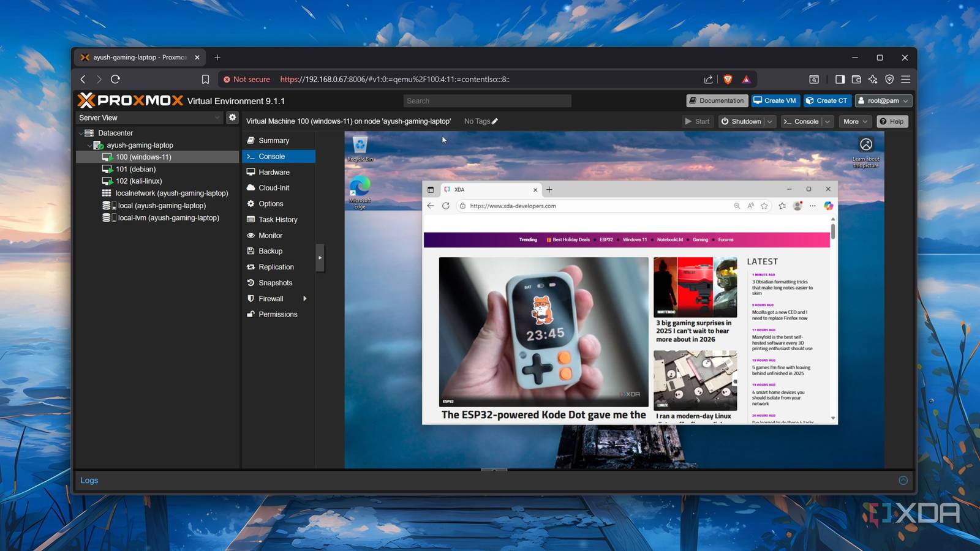Viewport: 980px width, 551px height.
Task: Open the Brave VPN icon in the toolbar
Action: pyautogui.click(x=889, y=79)
